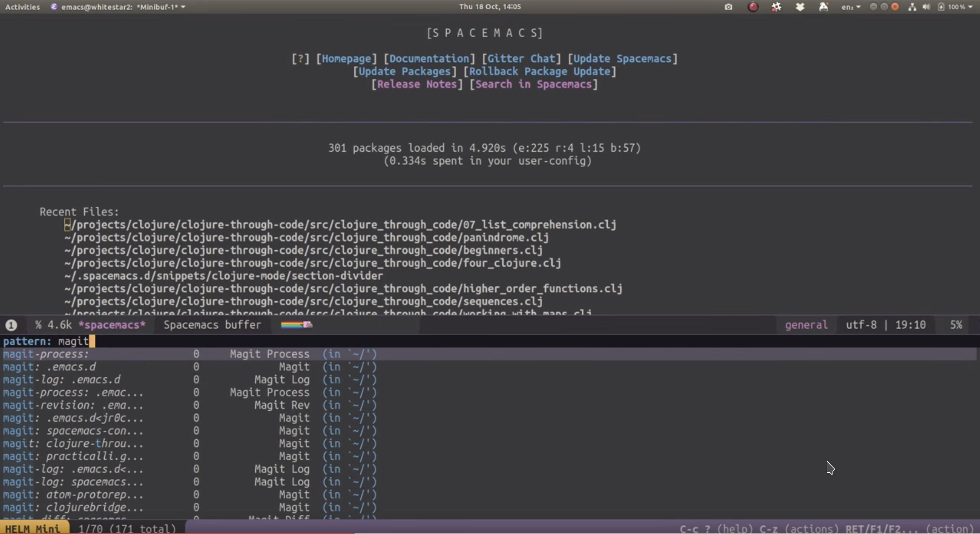This screenshot has height=534, width=980.
Task: Click the Spacemacs buffer major mode label
Action: [x=212, y=325]
